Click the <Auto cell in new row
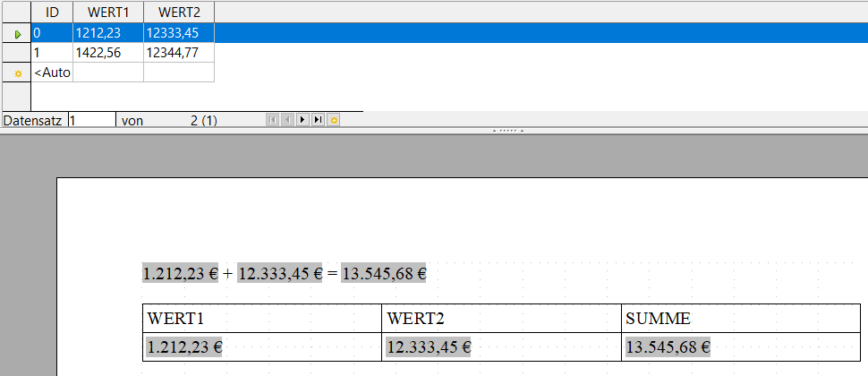 52,73
